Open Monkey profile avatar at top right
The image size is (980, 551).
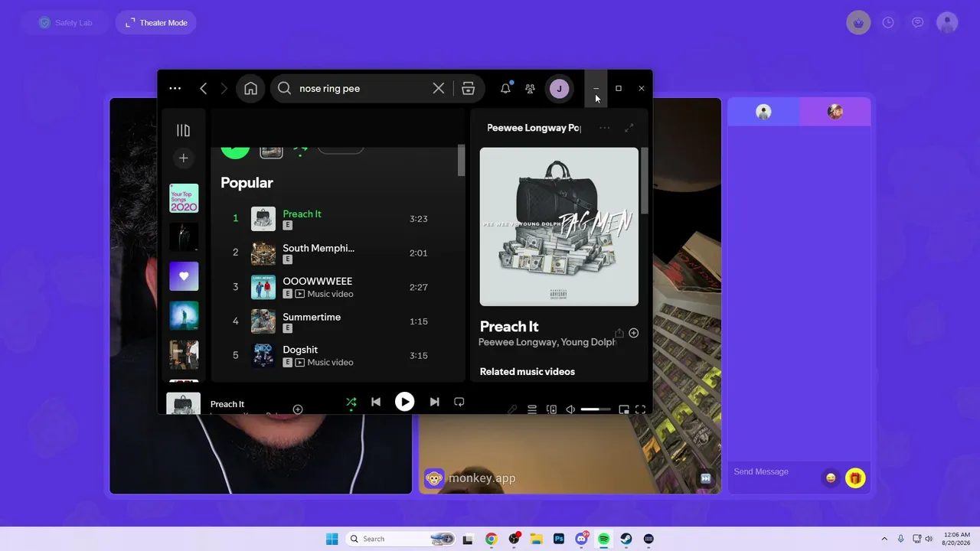947,23
